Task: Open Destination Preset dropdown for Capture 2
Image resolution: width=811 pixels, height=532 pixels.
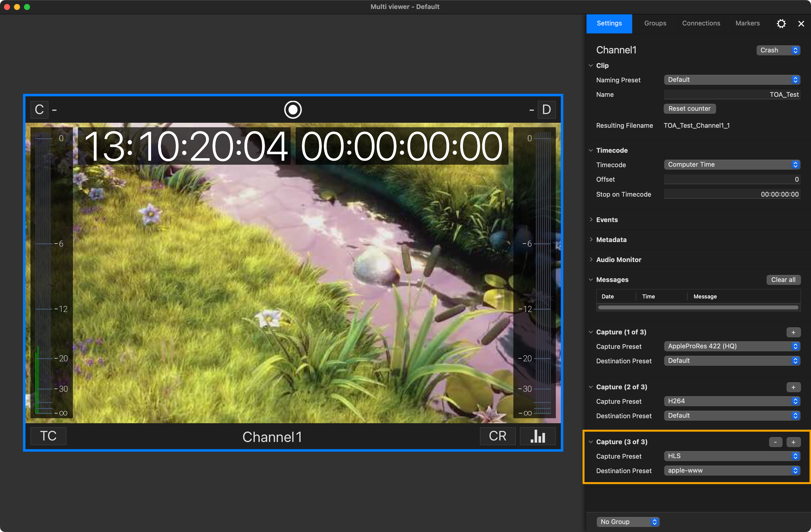Action: (732, 415)
